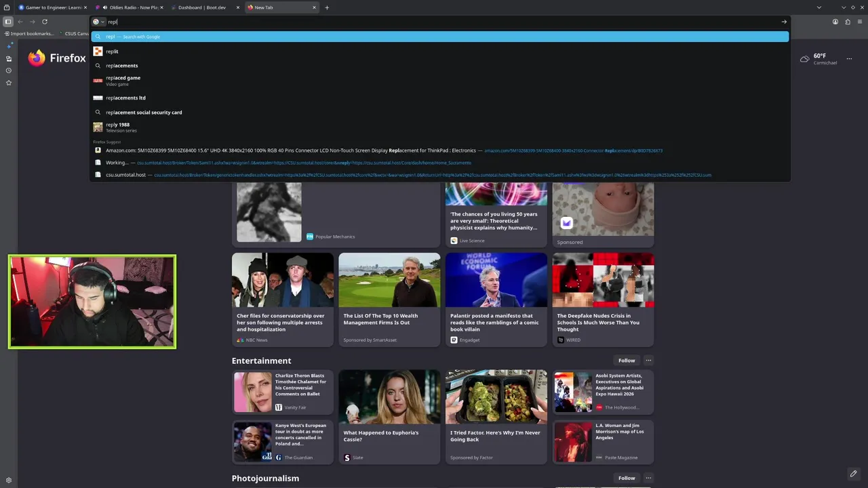Open a new tab with plus button
The image size is (868, 488).
pyautogui.click(x=327, y=7)
